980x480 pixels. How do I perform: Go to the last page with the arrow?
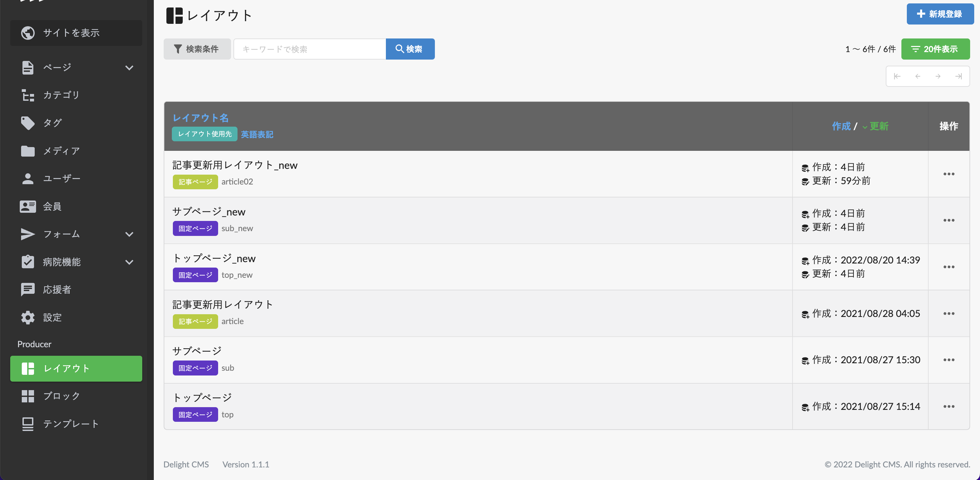click(x=958, y=76)
